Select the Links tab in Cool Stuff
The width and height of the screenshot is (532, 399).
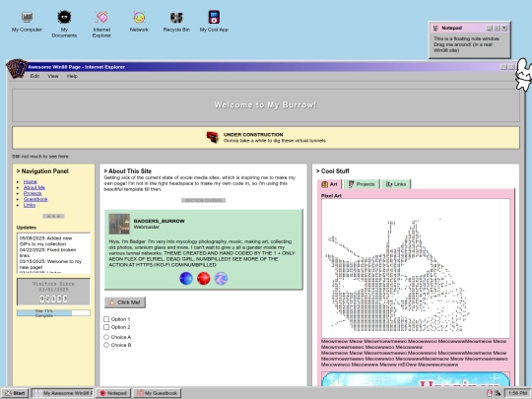tap(396, 184)
